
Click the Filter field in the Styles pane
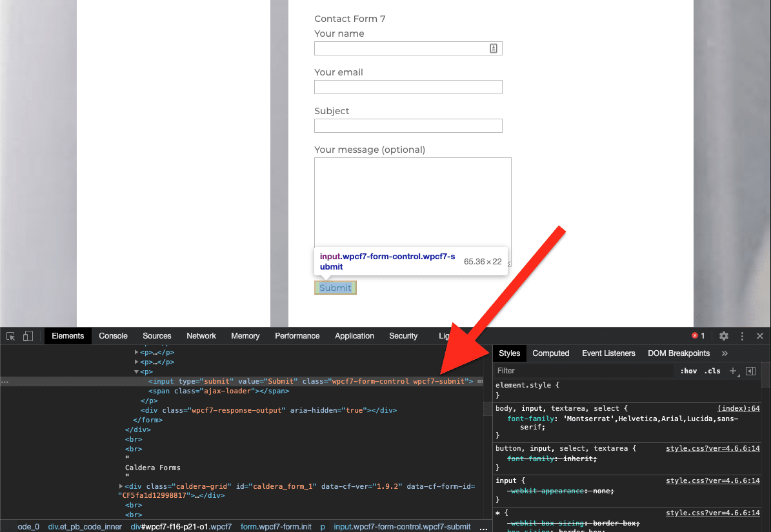point(581,371)
